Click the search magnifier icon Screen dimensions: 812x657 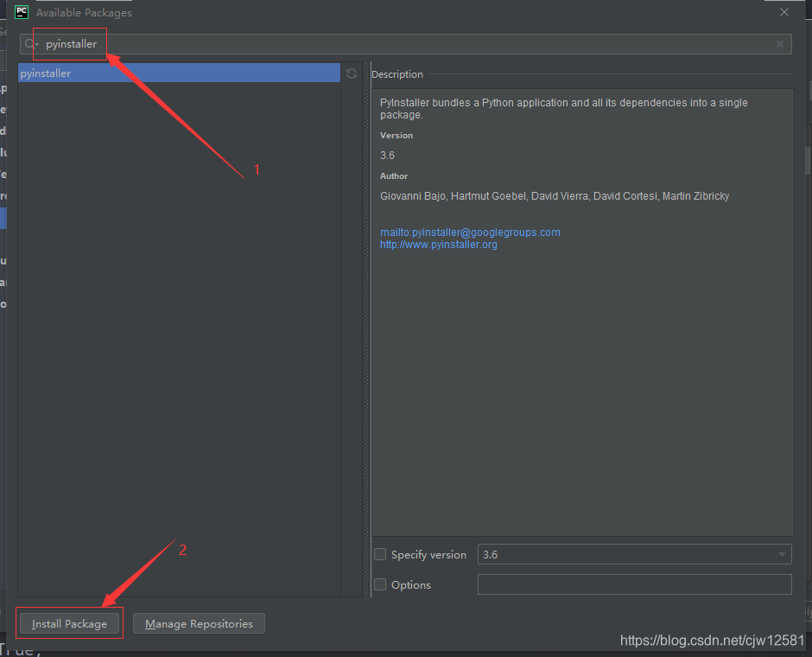(x=30, y=44)
